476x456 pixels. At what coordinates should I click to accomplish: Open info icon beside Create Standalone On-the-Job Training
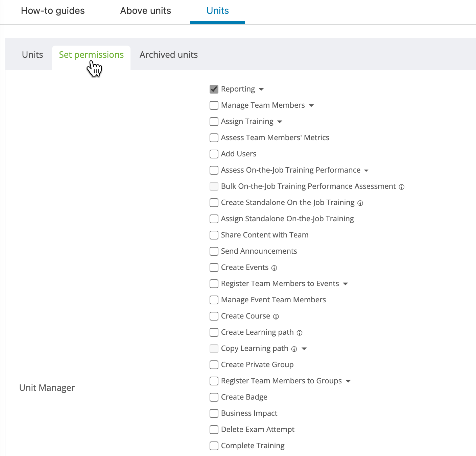tap(360, 203)
